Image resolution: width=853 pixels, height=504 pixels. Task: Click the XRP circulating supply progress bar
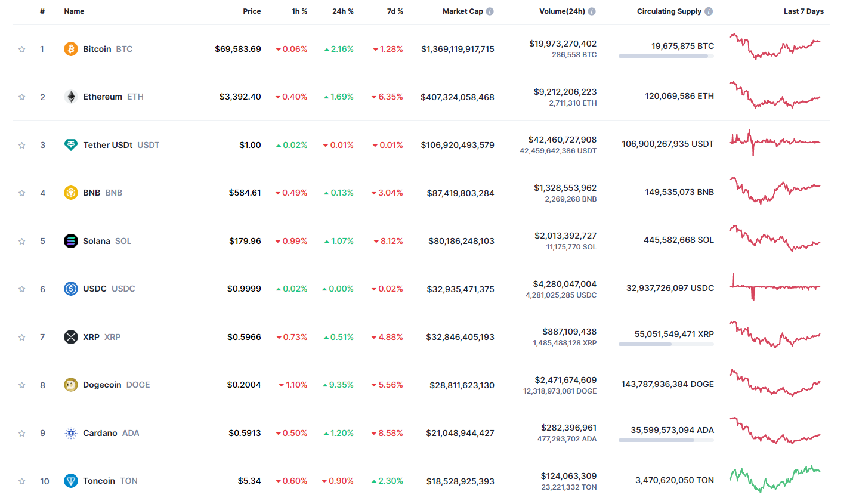click(666, 344)
